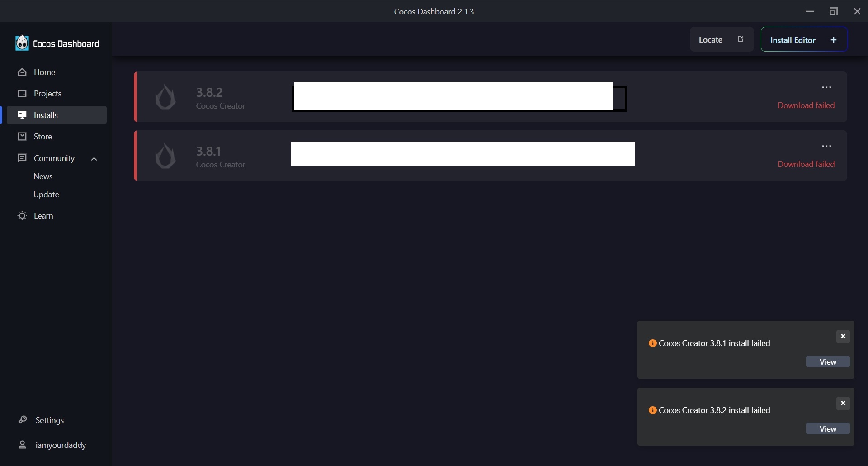View details of 3.8.2 install failure
This screenshot has width=868, height=466.
point(828,429)
